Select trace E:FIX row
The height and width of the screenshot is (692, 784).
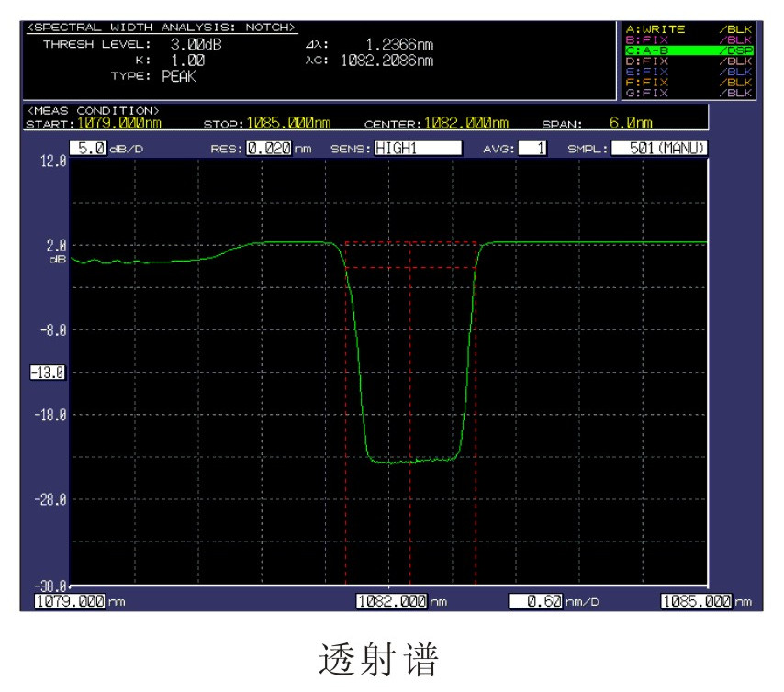(689, 72)
